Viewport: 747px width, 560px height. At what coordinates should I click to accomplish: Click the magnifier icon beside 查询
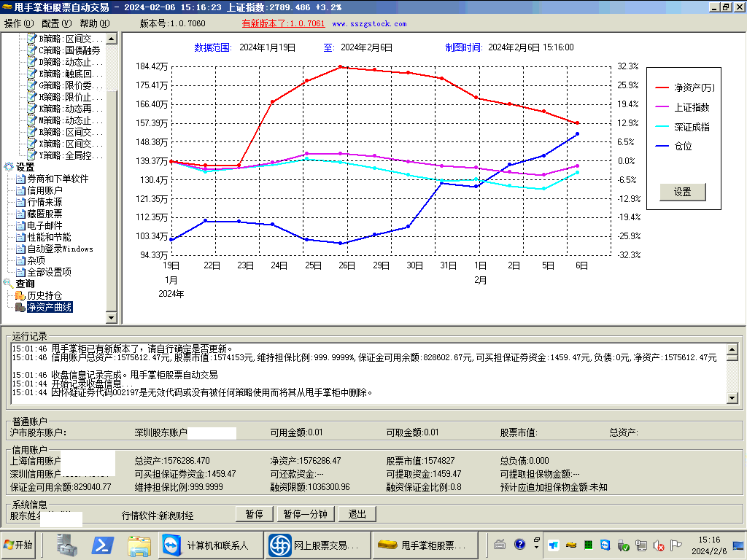pos(9,284)
